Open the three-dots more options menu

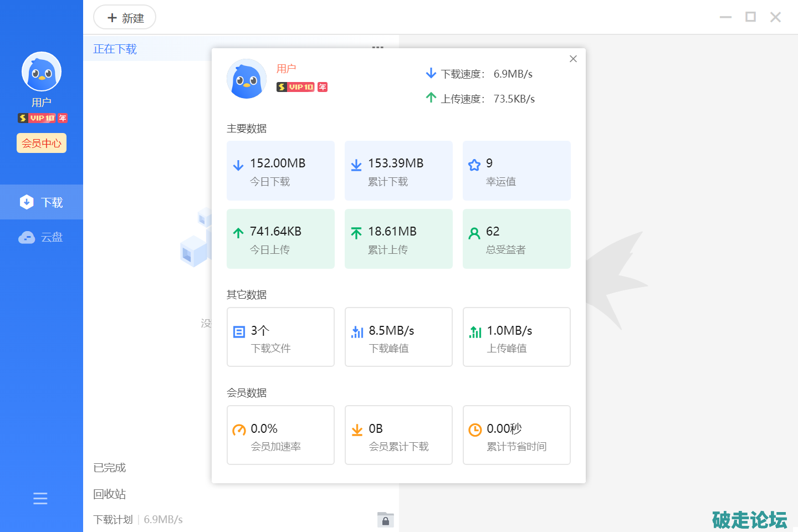point(377,47)
